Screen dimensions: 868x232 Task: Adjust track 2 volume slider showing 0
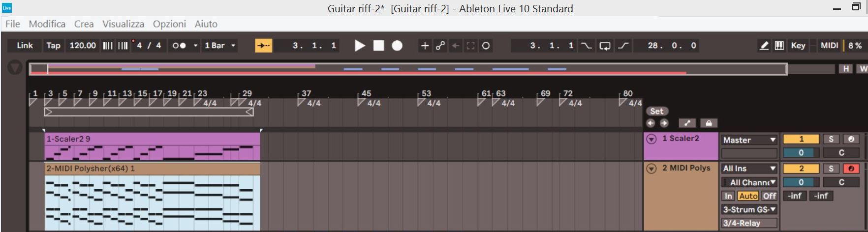click(x=801, y=182)
